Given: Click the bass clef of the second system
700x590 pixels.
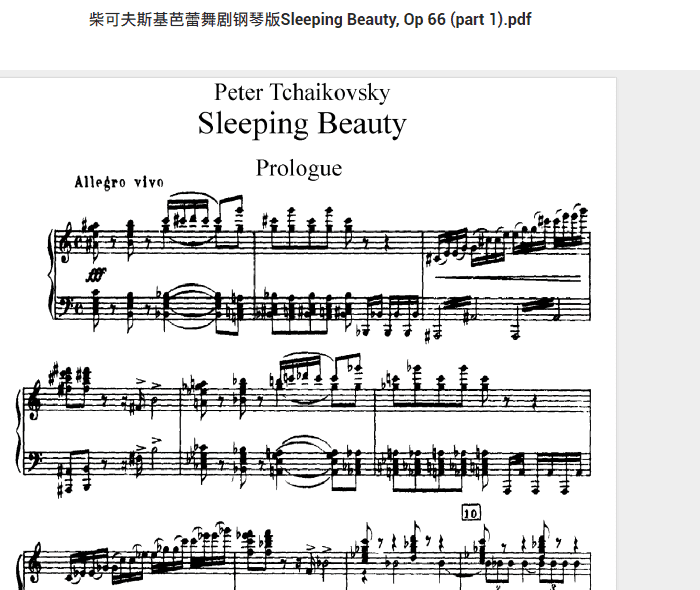Looking at the screenshot, I should [33, 462].
